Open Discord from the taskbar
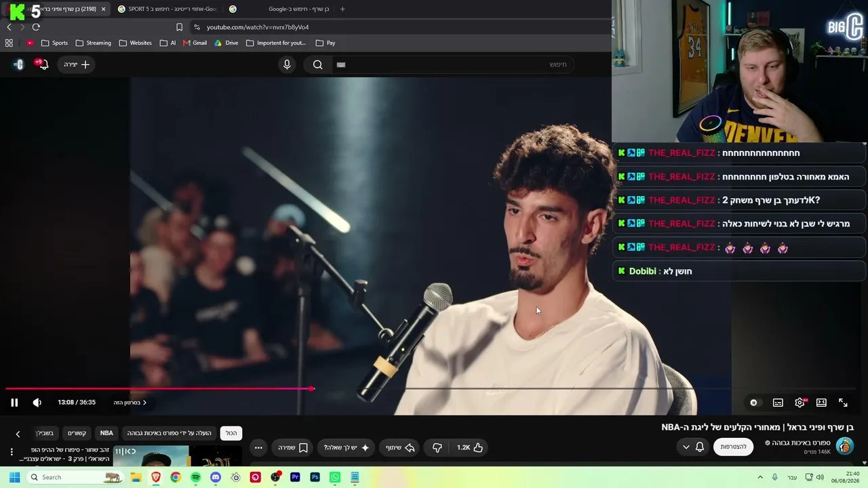 216,477
